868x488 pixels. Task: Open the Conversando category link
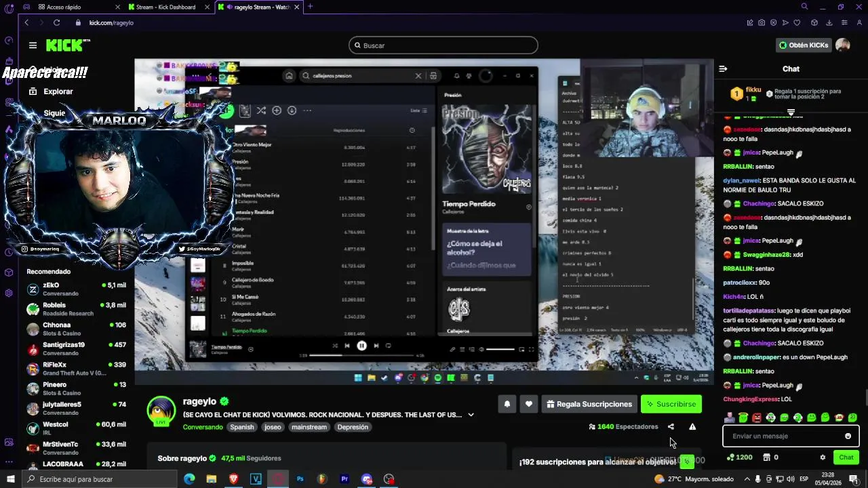203,427
